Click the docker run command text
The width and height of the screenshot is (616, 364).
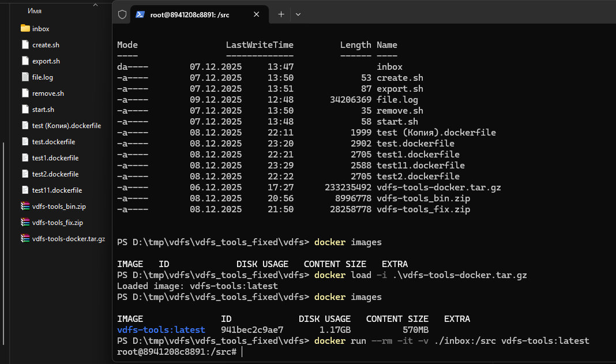(x=452, y=341)
